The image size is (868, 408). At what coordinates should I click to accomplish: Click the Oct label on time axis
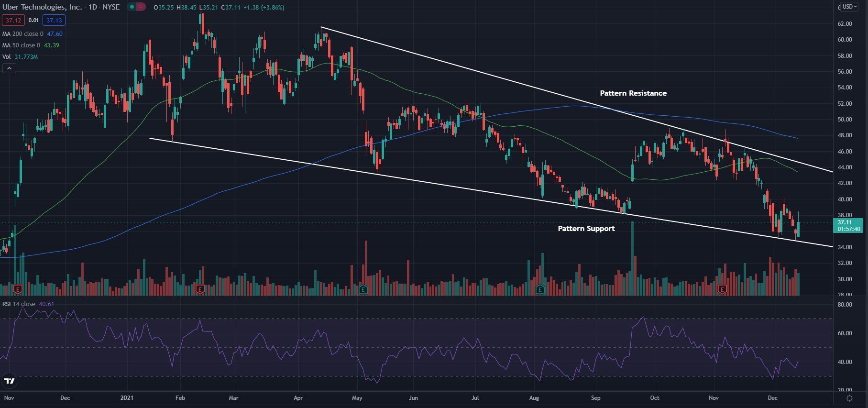654,398
